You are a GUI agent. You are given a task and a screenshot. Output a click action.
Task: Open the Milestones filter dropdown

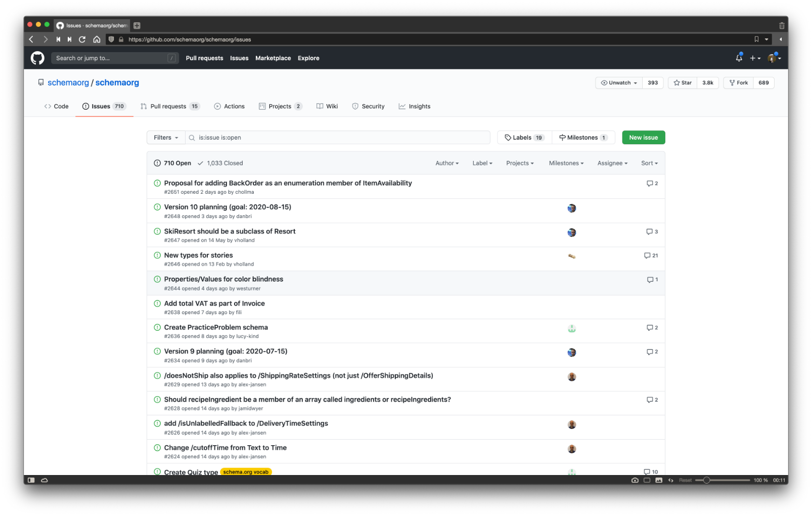pos(566,163)
